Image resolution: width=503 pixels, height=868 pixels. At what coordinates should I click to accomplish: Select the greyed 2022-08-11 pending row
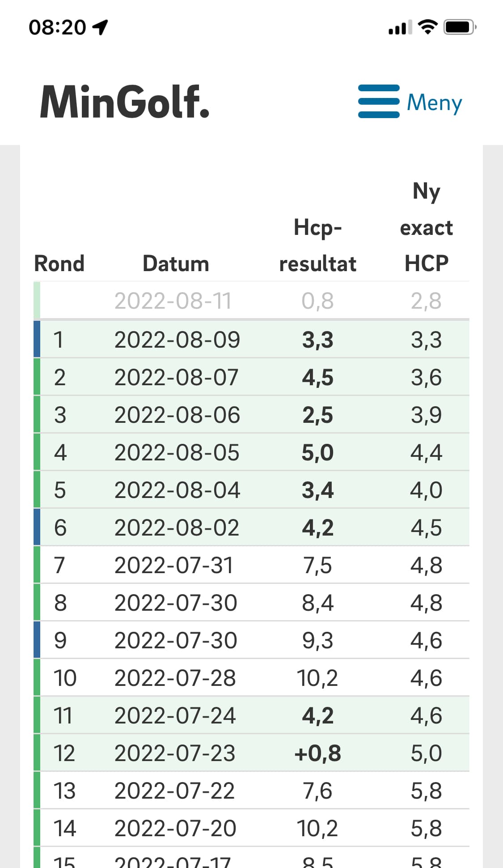point(251,301)
